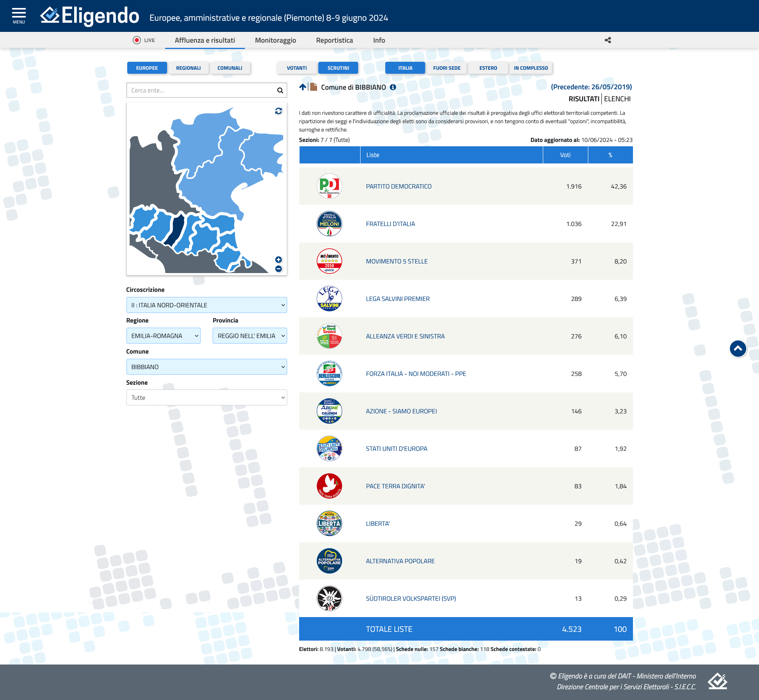Screen dimensions: 759x700
Task: Zoom out the map with minus icon
Action: tap(278, 269)
